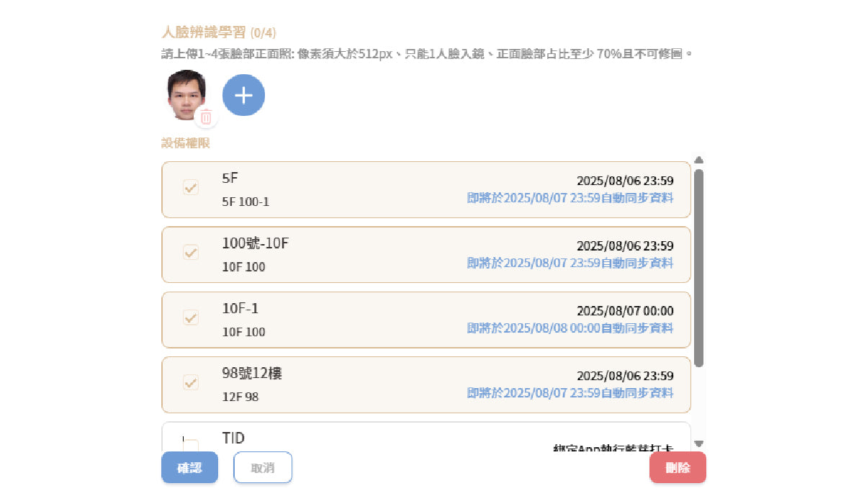Viewport: 864px width, 504px height.
Task: Click the scrollbar up arrow in device list
Action: pyautogui.click(x=698, y=160)
